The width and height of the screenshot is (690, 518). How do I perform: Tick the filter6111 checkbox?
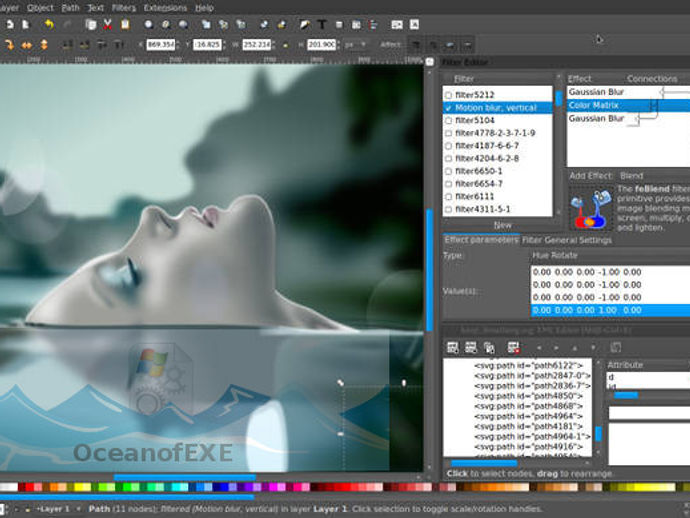click(x=449, y=197)
